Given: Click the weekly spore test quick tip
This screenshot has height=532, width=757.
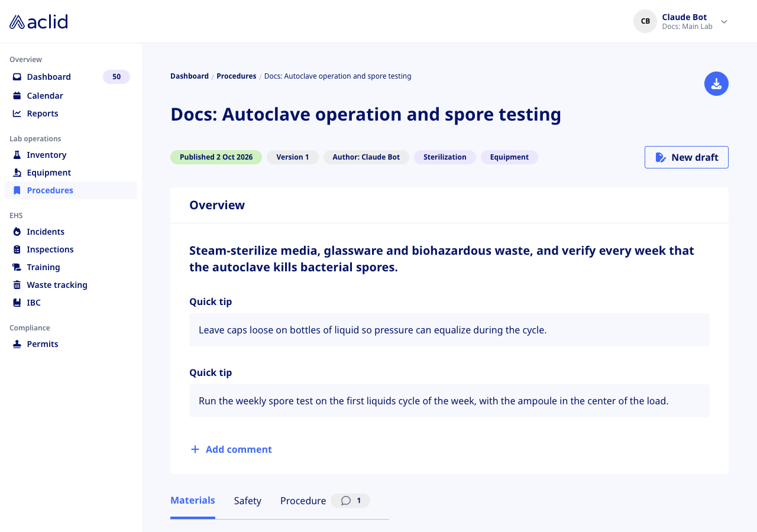Looking at the screenshot, I should coord(434,401).
